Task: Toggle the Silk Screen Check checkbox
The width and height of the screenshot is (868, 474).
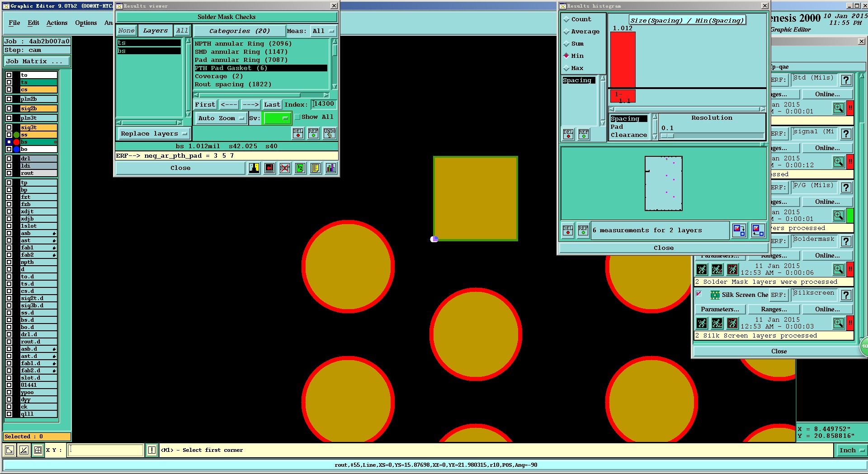Action: (699, 294)
